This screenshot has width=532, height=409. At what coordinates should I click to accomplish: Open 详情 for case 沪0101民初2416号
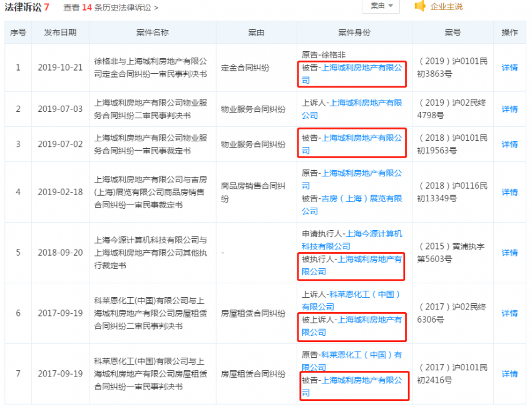[509, 374]
